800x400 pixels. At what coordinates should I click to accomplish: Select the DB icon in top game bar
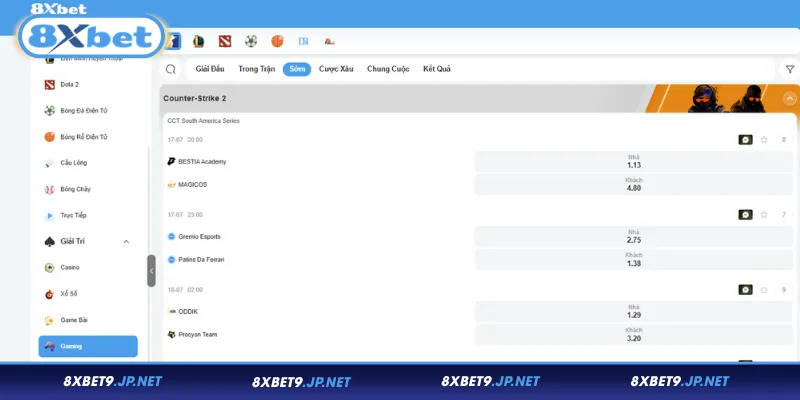point(304,41)
